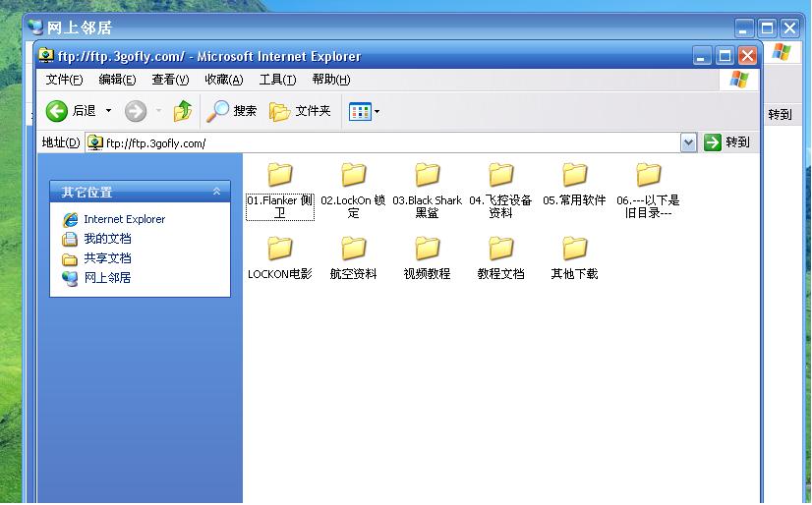Open the Forward history dropdown arrow
Screen dimensions: 812x505
coord(158,111)
